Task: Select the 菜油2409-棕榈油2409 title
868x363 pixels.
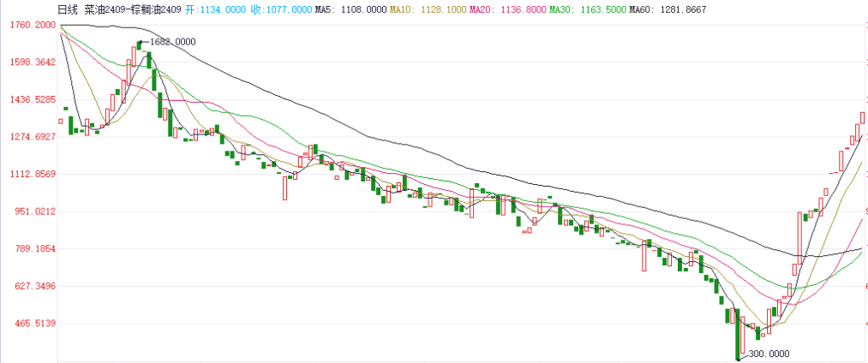Action: 132,9
